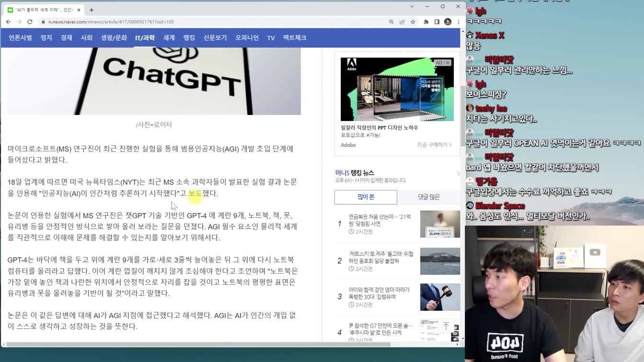Click the scroll-to-top arrow button
The image size is (644, 362).
pyautogui.click(x=446, y=326)
